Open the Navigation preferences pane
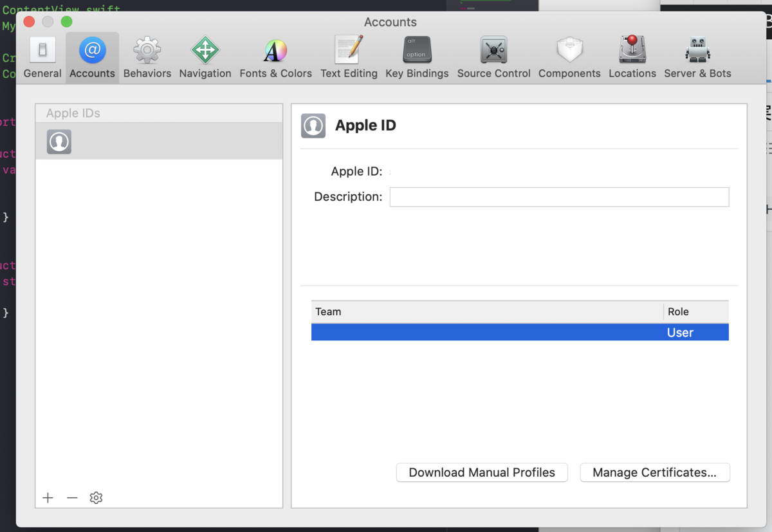The width and height of the screenshot is (772, 532). [205, 58]
